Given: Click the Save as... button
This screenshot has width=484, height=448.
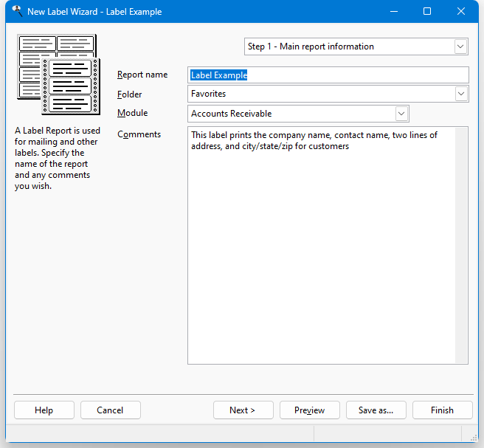Looking at the screenshot, I should (x=376, y=410).
